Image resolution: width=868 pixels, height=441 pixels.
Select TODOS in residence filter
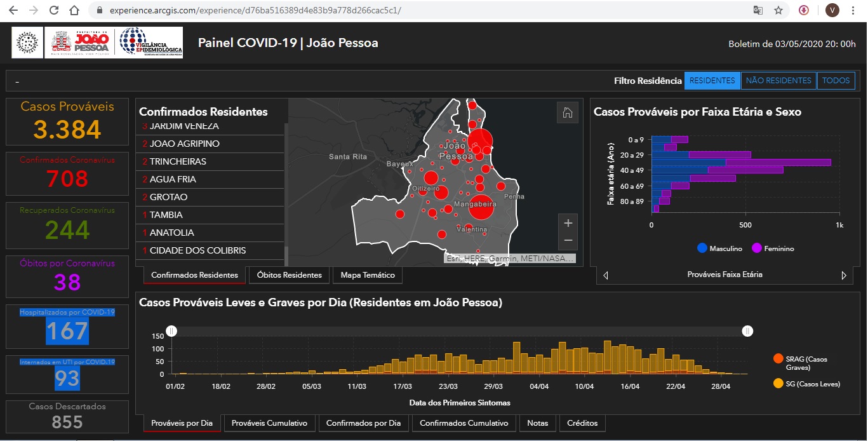[x=836, y=81]
